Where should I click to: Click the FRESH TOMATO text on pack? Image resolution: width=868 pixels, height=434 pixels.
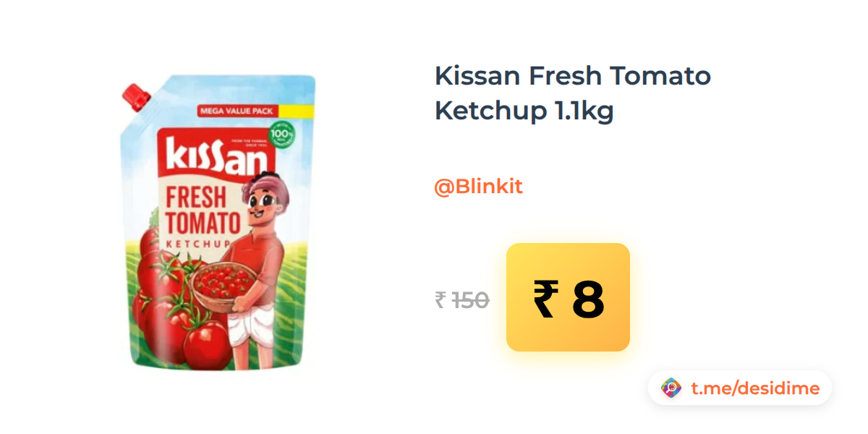203,210
